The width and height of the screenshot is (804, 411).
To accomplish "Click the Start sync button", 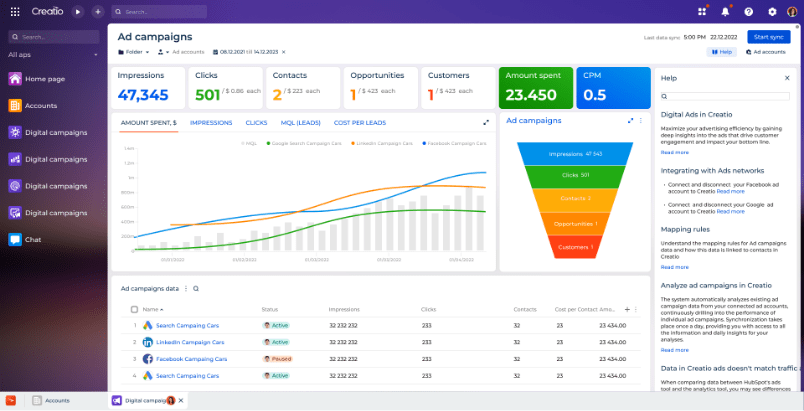I will (x=769, y=37).
